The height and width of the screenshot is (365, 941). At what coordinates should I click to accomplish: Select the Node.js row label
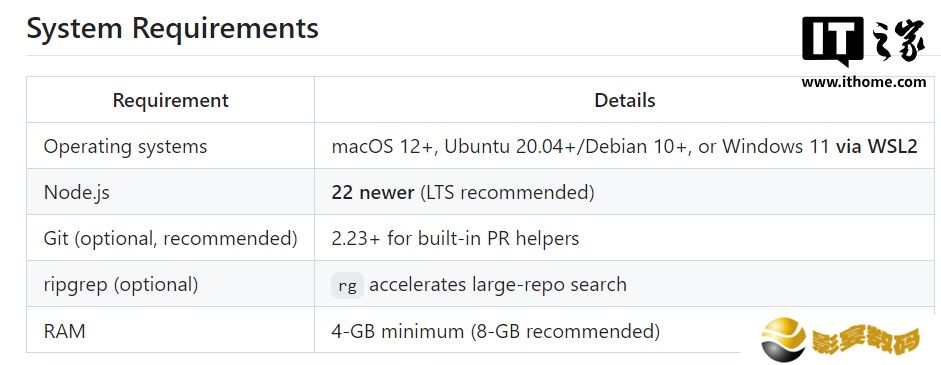pyautogui.click(x=77, y=193)
